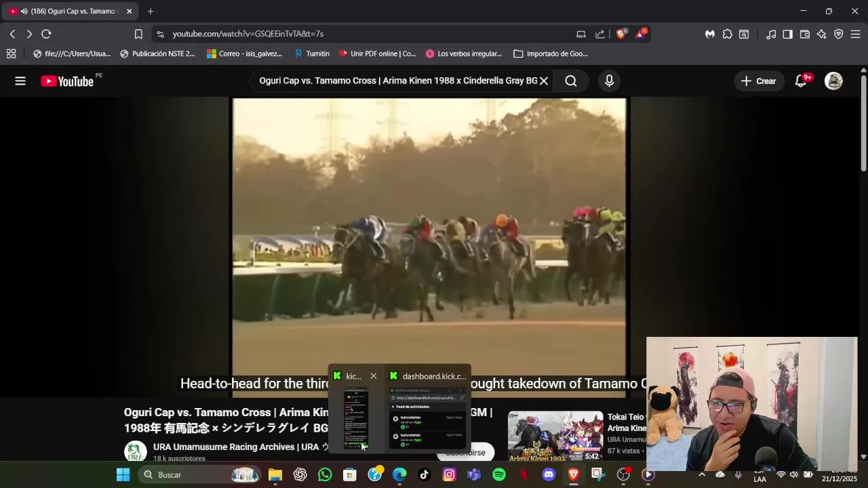Open Unir PDF online bookmark
Image resolution: width=868 pixels, height=488 pixels.
tap(377, 54)
